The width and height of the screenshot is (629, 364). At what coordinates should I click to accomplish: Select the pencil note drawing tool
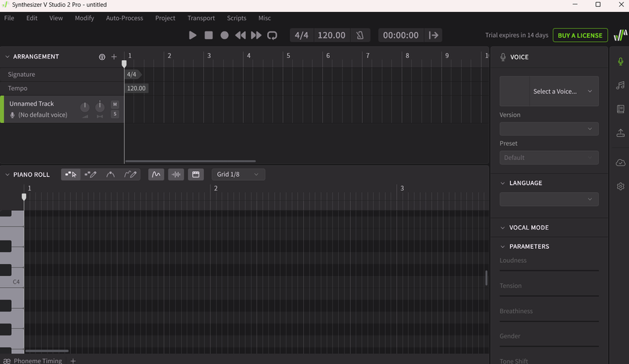[x=90, y=175]
